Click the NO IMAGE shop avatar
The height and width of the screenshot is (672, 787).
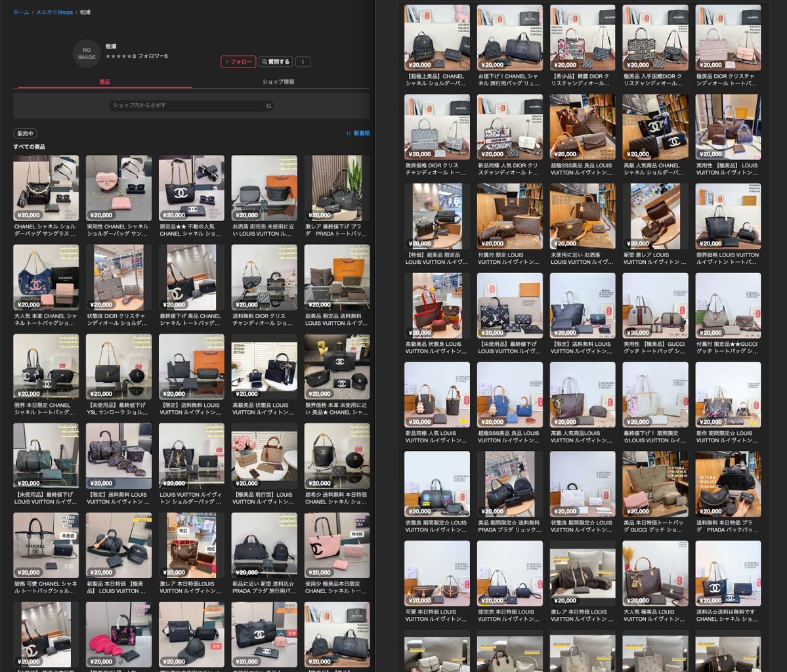[87, 53]
